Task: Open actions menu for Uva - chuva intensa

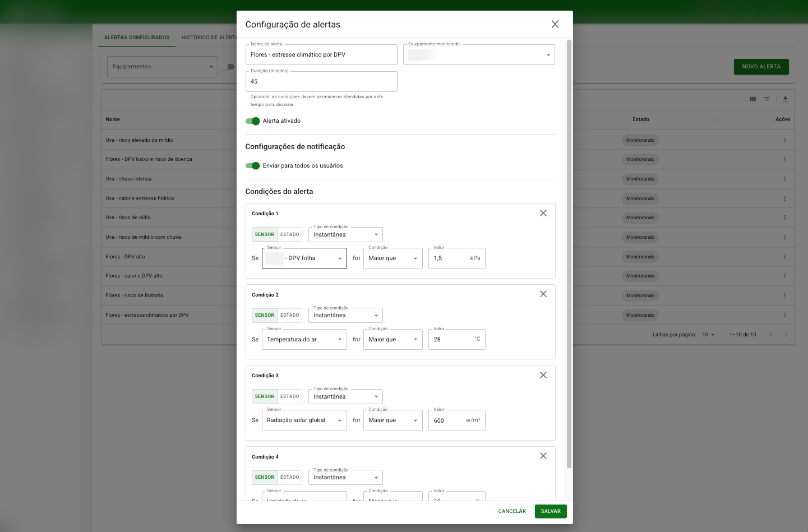Action: 784,179
